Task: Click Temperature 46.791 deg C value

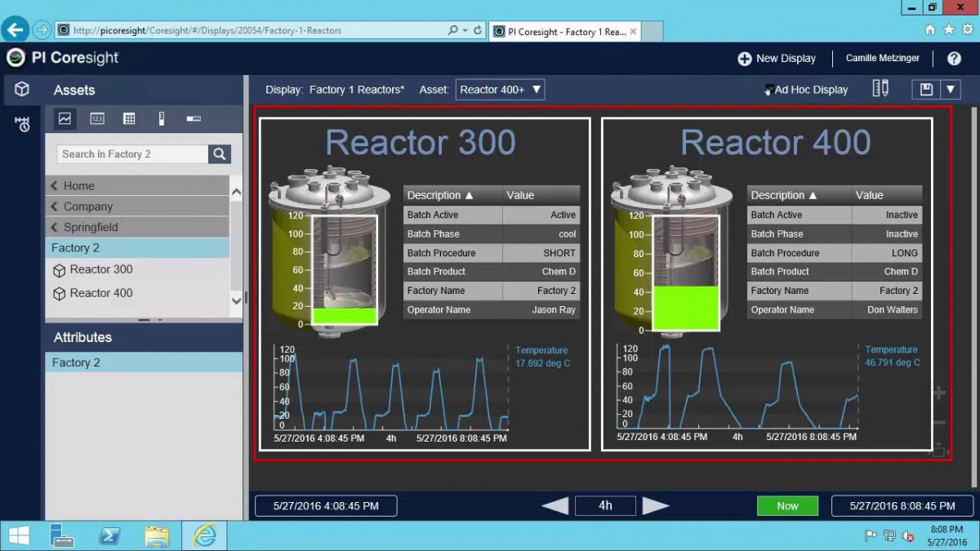Action: (892, 362)
